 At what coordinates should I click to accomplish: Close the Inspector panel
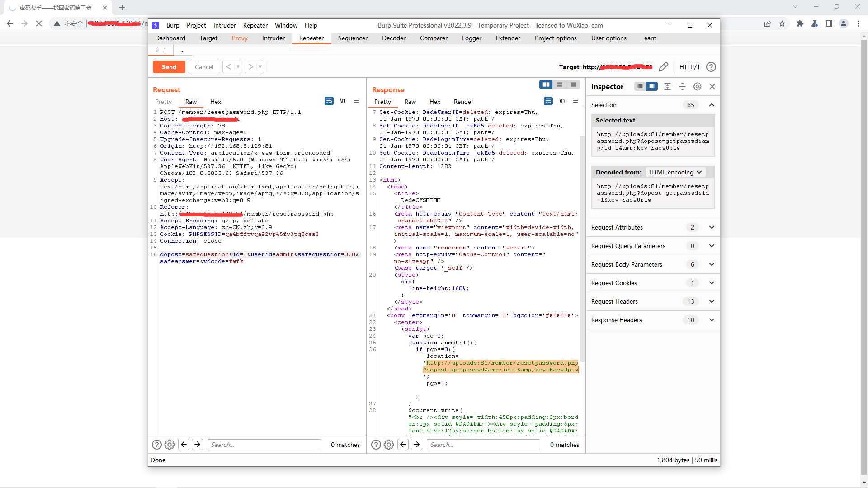pyautogui.click(x=712, y=86)
